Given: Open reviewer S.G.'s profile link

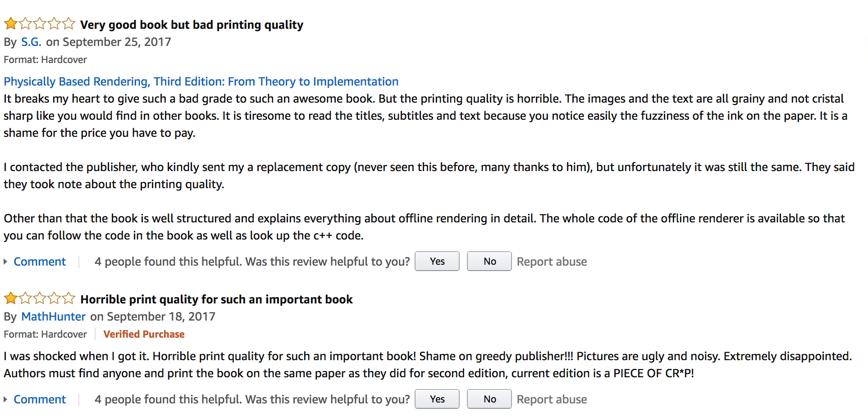Looking at the screenshot, I should pyautogui.click(x=31, y=42).
